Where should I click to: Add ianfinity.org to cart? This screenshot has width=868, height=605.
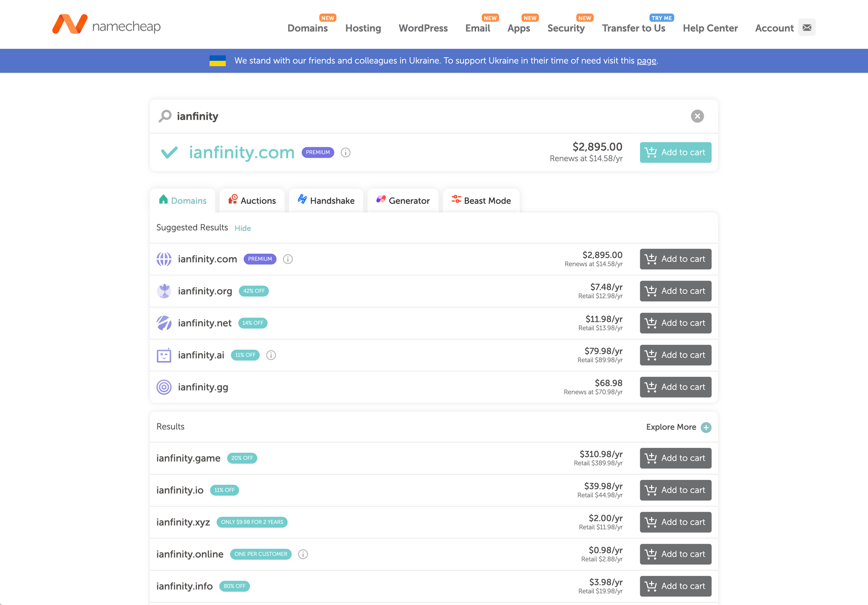pyautogui.click(x=675, y=291)
